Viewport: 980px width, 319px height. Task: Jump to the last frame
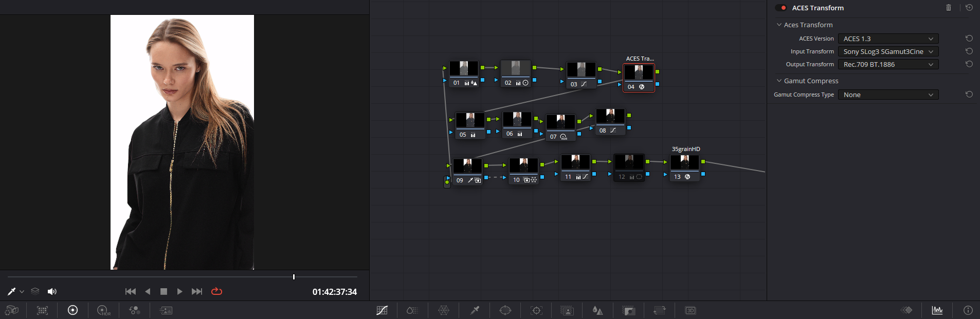coord(196,291)
